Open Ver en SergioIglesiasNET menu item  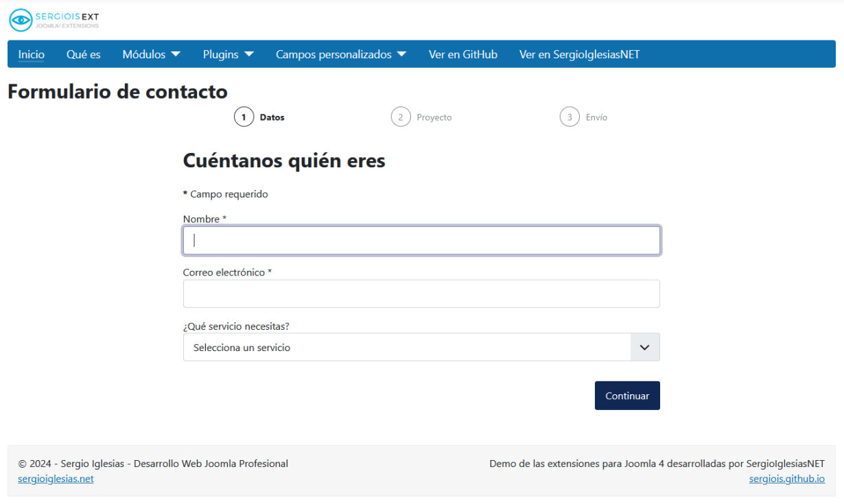[x=579, y=54]
